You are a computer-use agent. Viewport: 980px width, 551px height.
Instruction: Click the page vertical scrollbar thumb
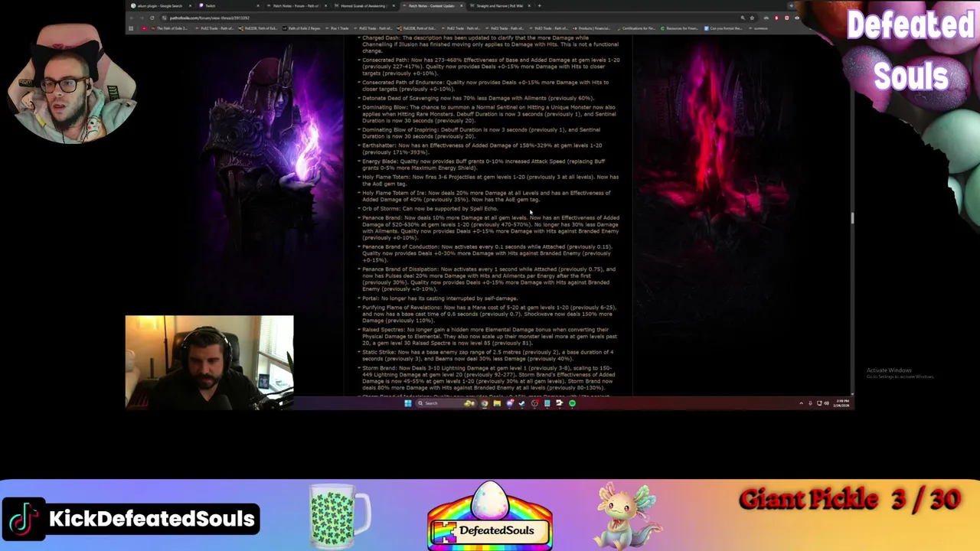[851, 218]
